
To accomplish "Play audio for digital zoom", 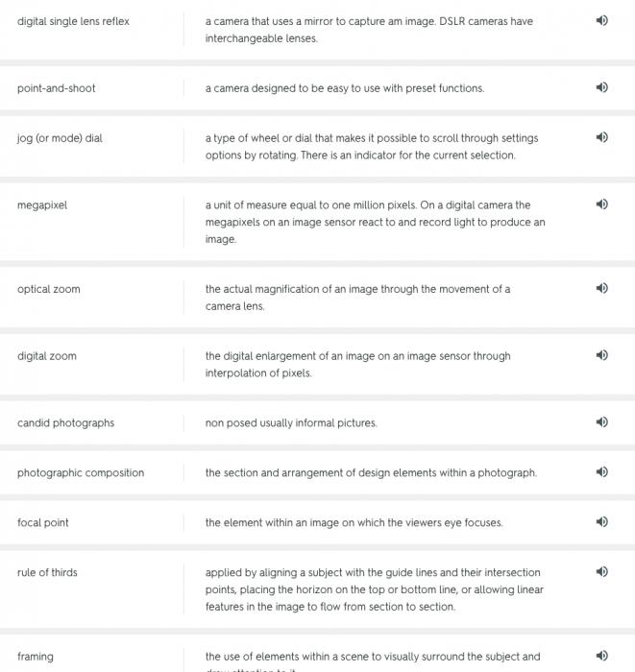I will point(601,356).
